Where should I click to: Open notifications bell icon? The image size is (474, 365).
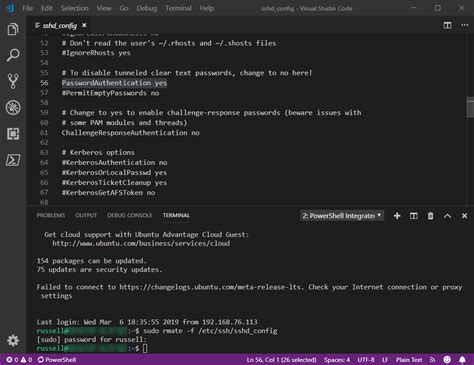462,360
